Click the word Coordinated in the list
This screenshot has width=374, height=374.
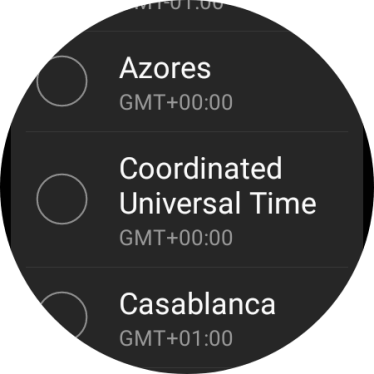tap(201, 168)
